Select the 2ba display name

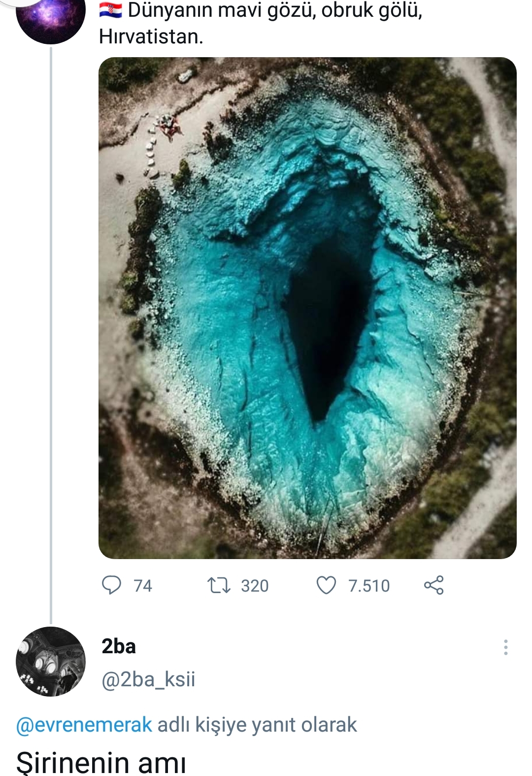pos(118,646)
